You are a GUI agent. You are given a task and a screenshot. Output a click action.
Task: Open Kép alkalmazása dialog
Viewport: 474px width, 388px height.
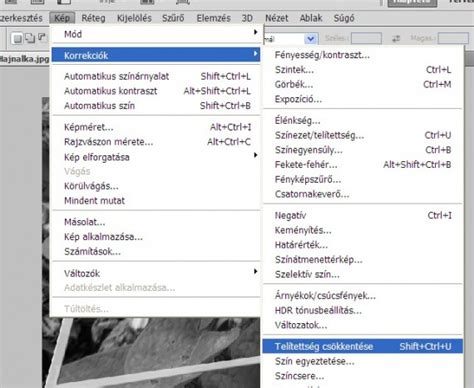[156, 237]
